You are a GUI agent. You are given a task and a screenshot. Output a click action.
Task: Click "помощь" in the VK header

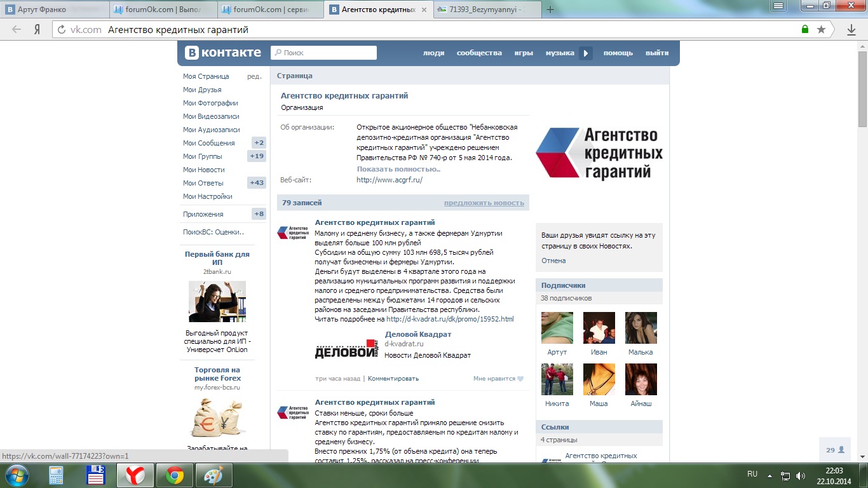618,53
